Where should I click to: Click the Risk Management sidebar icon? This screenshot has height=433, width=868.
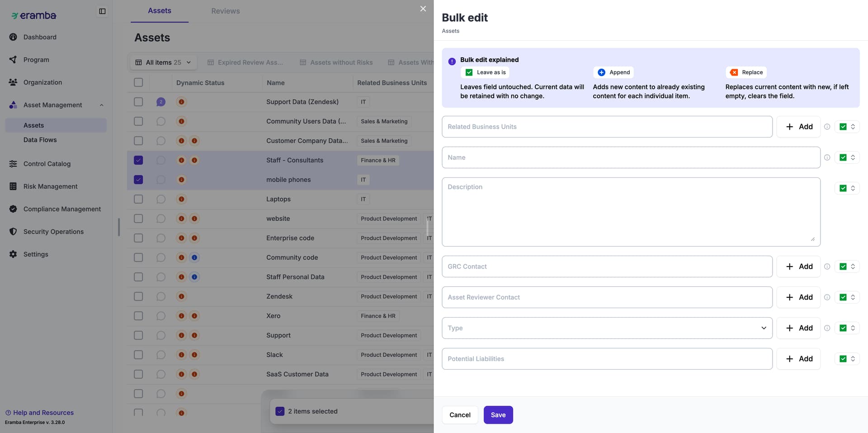(13, 186)
